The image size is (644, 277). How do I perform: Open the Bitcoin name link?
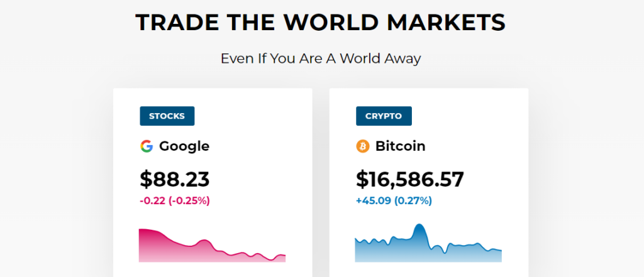(400, 146)
